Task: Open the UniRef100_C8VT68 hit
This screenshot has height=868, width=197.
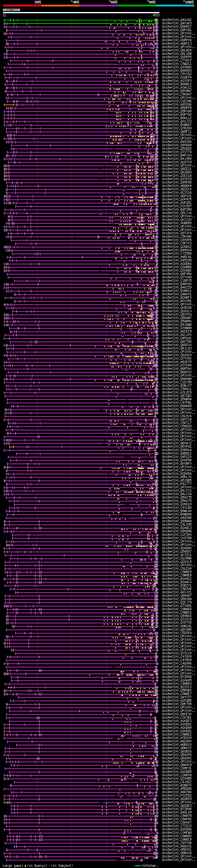Action: (177, 843)
